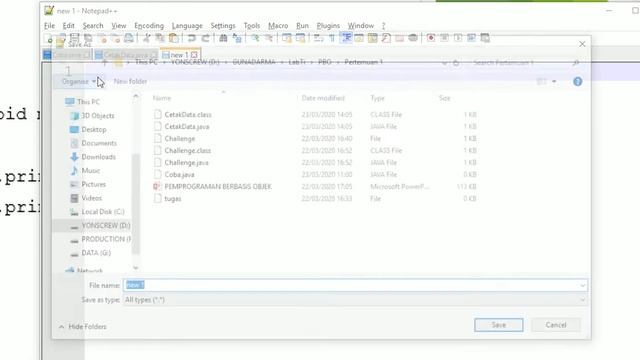Click the navigation pane scroll up arrow
The image size is (640, 360).
136,96
